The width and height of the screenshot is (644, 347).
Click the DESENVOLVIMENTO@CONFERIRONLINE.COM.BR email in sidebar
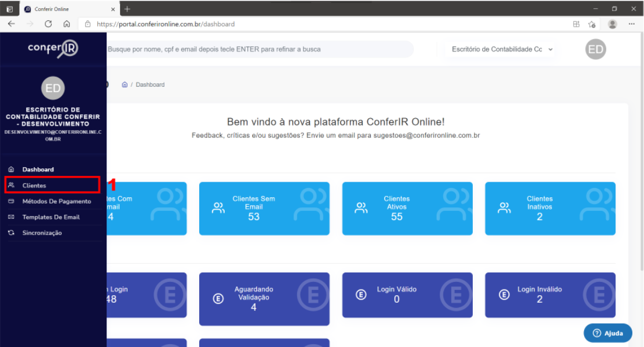point(53,136)
